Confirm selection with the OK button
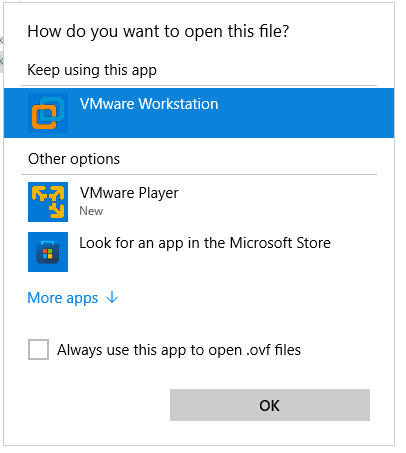406x453 pixels. pos(270,405)
